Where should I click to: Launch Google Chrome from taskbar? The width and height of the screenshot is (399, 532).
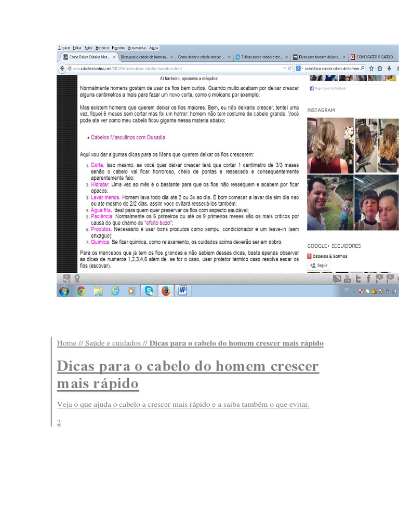pyautogui.click(x=81, y=291)
